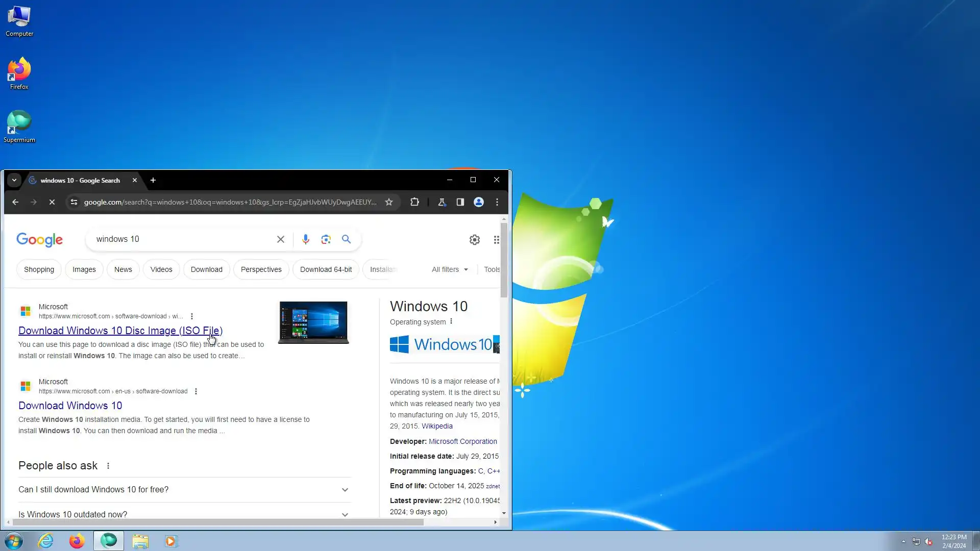The height and width of the screenshot is (551, 980).
Task: Click the Windows 10 laptop thumbnail image
Action: [x=313, y=322]
